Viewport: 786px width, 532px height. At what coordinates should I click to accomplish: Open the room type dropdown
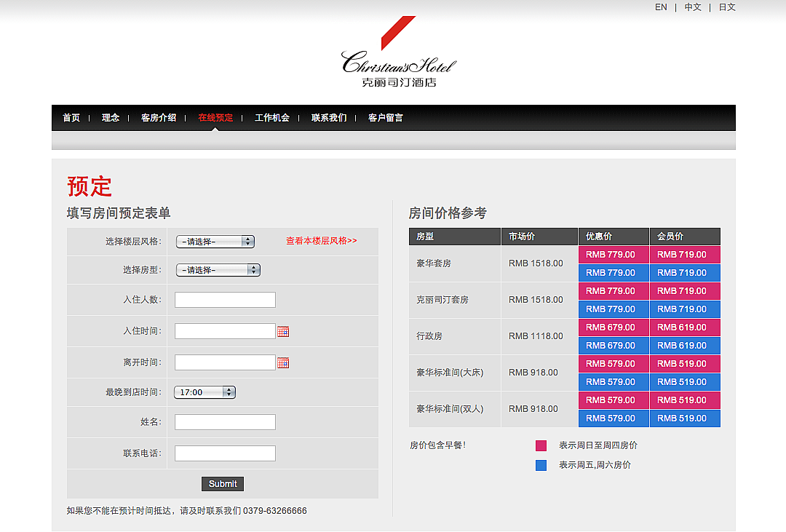pyautogui.click(x=218, y=270)
